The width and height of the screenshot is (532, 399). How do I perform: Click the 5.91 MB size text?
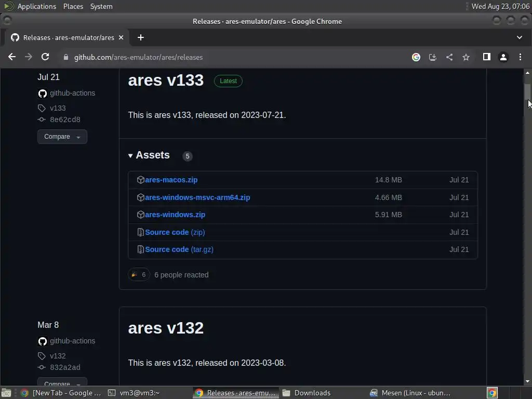click(389, 215)
